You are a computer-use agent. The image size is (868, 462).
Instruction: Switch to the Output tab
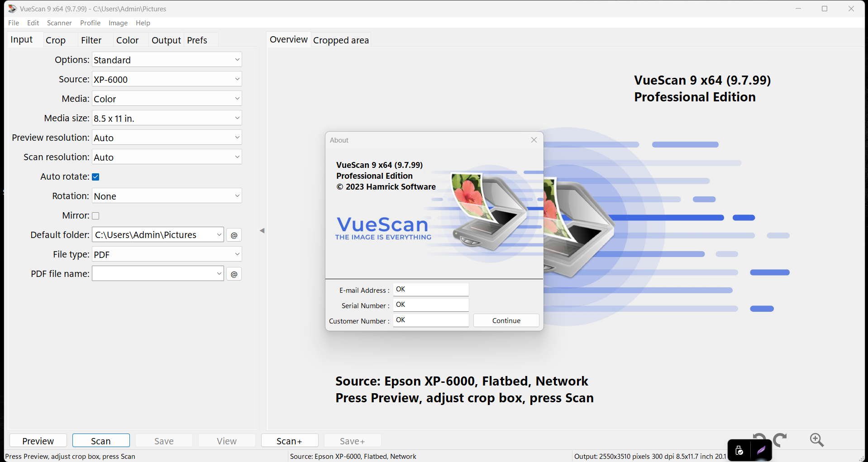(x=167, y=40)
